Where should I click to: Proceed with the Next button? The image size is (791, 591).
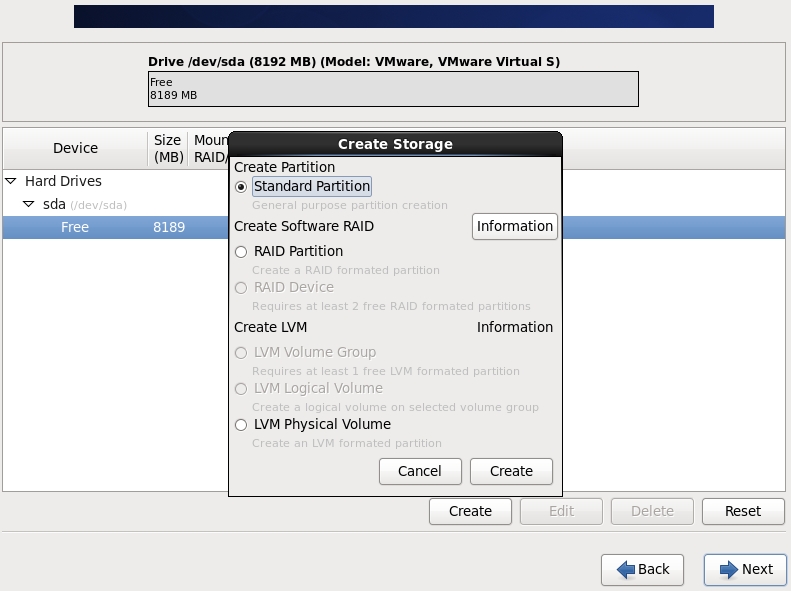click(x=745, y=569)
